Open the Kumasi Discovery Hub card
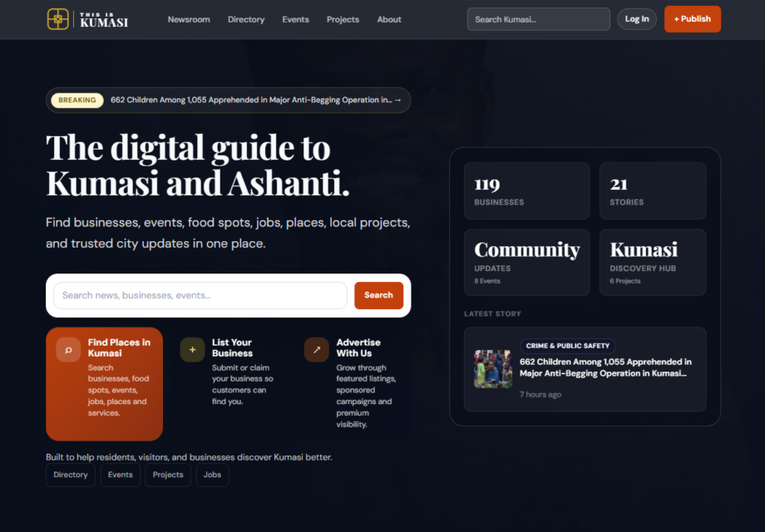This screenshot has height=532, width=765. click(x=653, y=263)
